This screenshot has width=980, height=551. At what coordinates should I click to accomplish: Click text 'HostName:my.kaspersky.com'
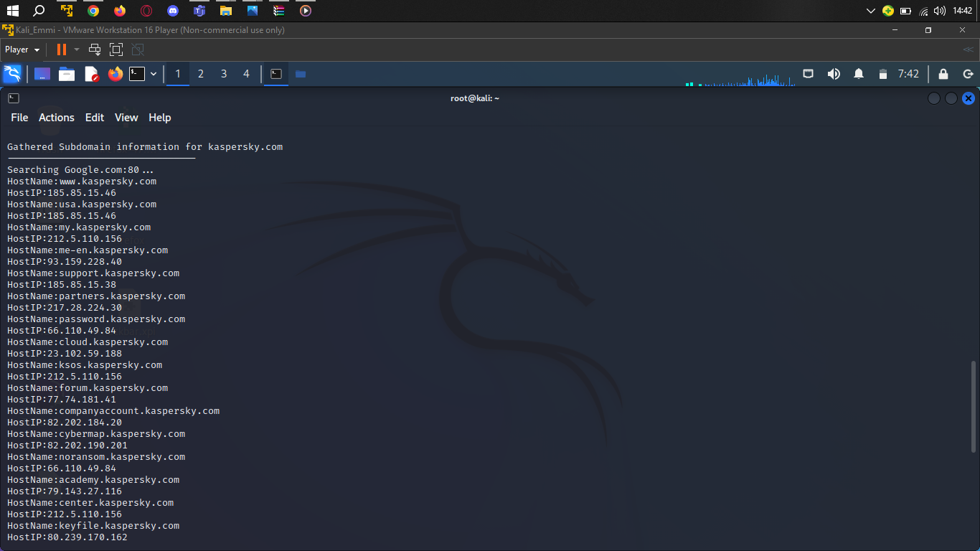[x=79, y=227]
